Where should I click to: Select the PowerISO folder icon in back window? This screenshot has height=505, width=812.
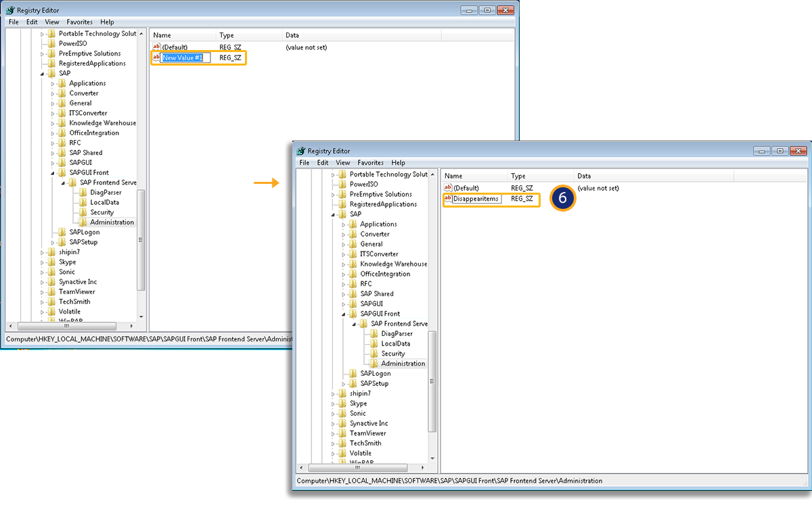[x=51, y=43]
